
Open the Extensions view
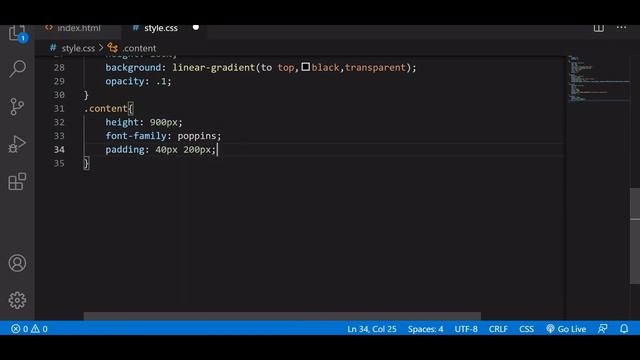tap(17, 181)
